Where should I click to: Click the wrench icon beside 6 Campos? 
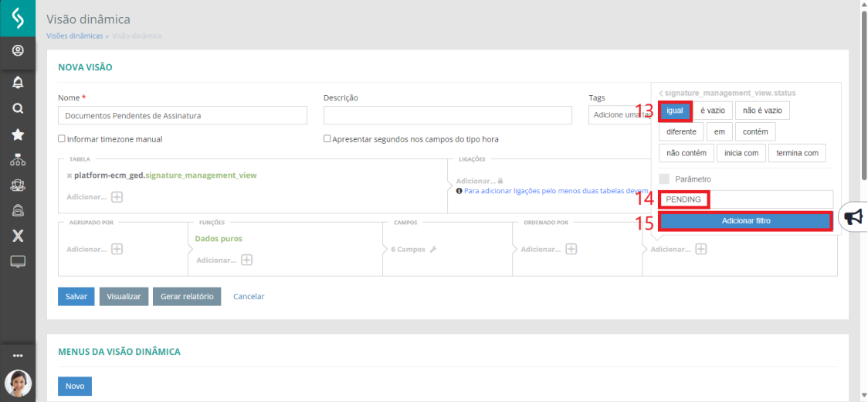tap(433, 250)
